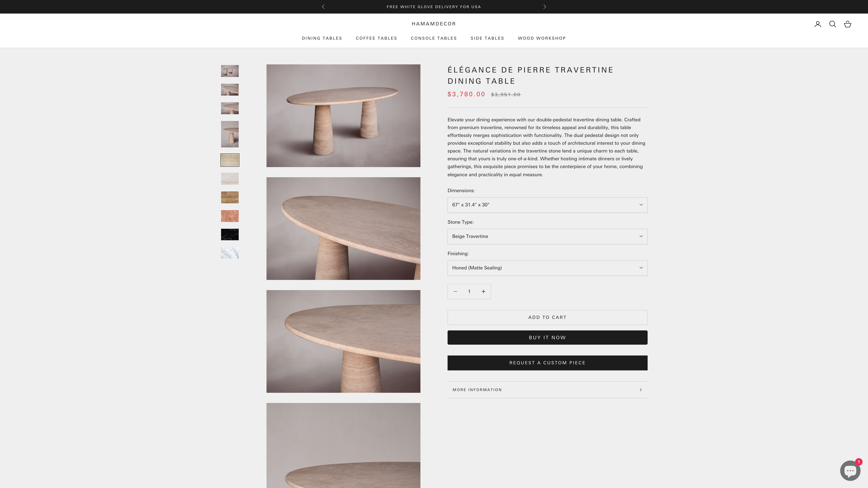Show next announcement with right arrow
868x488 pixels.
pos(545,7)
